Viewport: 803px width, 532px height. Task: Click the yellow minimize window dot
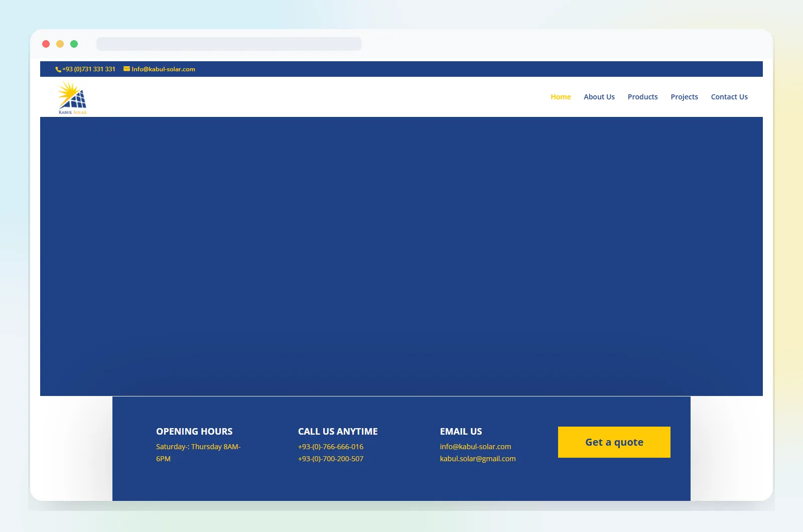(x=60, y=44)
